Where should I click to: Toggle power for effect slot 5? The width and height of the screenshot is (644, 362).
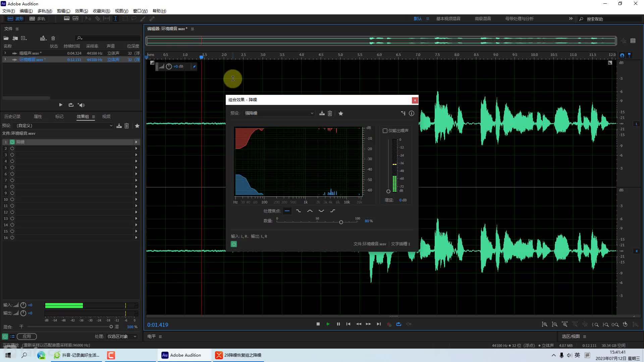[12, 168]
